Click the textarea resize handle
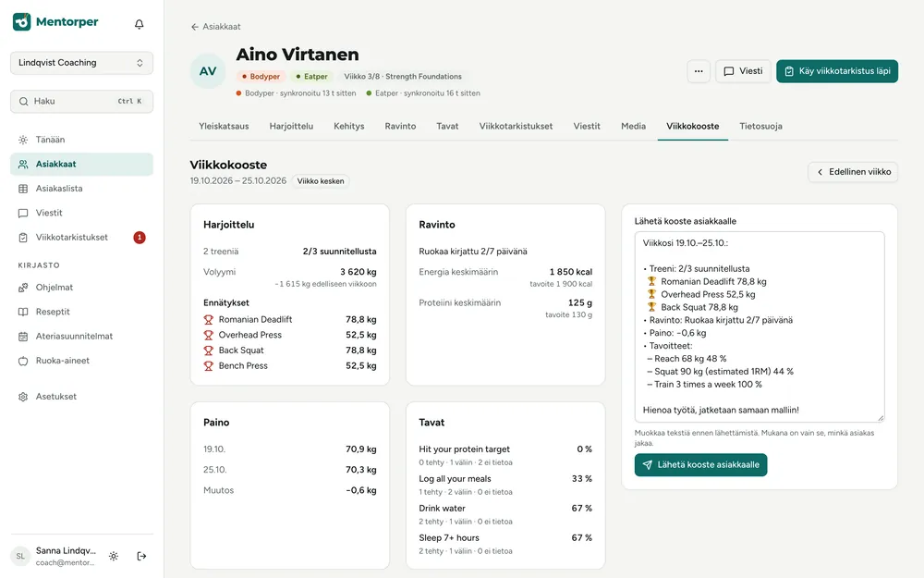The width and height of the screenshot is (924, 578). tap(881, 418)
